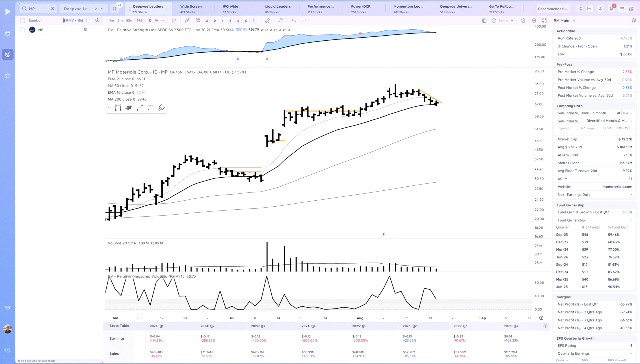This screenshot has height=364, width=640.
Task: Open the indicators icon in toolbar
Action: tap(187, 20)
